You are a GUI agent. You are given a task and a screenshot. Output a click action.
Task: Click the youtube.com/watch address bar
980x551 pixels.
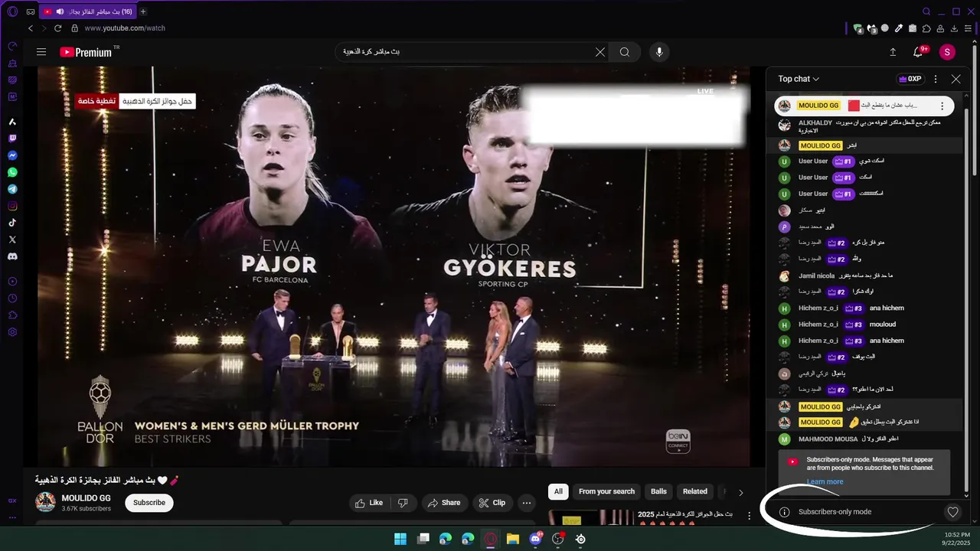(x=125, y=28)
